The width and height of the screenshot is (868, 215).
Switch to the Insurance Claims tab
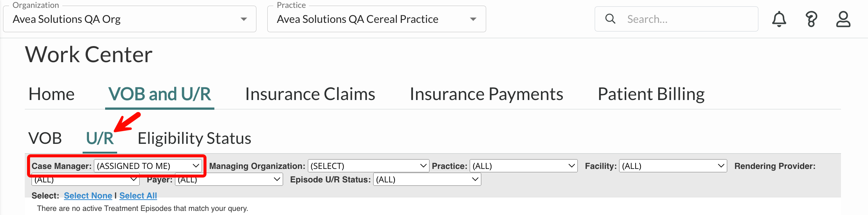310,94
